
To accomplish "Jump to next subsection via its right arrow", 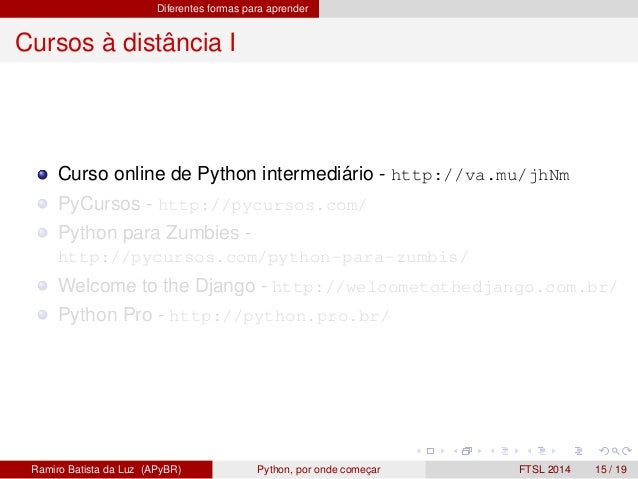I will (517, 451).
